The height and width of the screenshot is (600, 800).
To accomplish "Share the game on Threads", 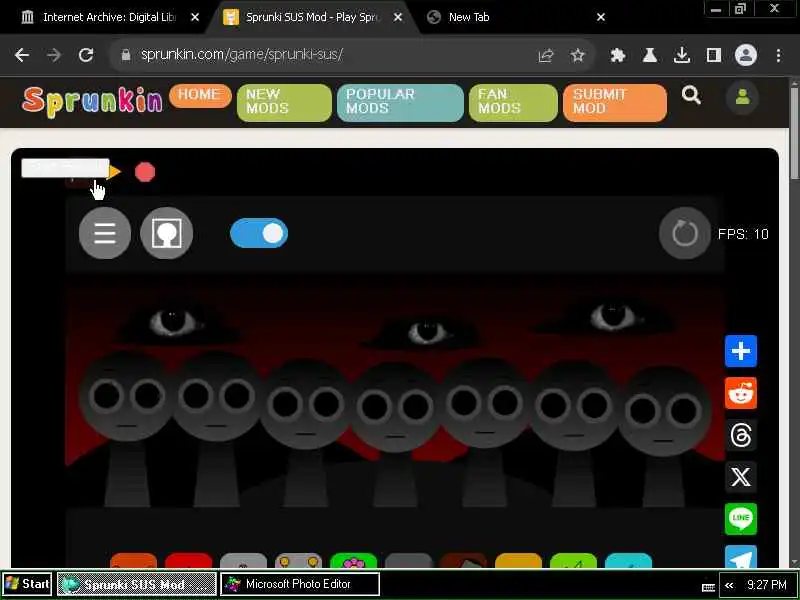I will pyautogui.click(x=741, y=435).
